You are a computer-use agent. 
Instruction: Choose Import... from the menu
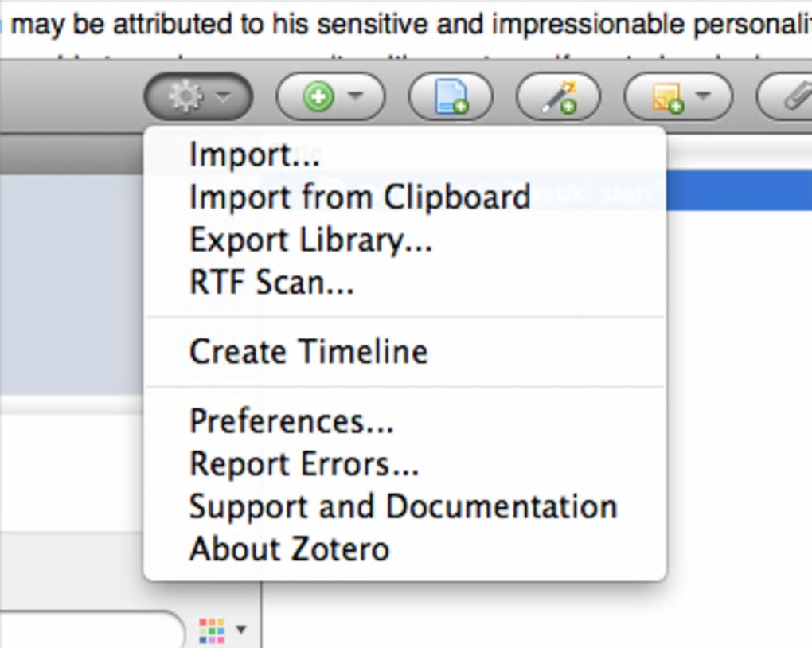[255, 154]
